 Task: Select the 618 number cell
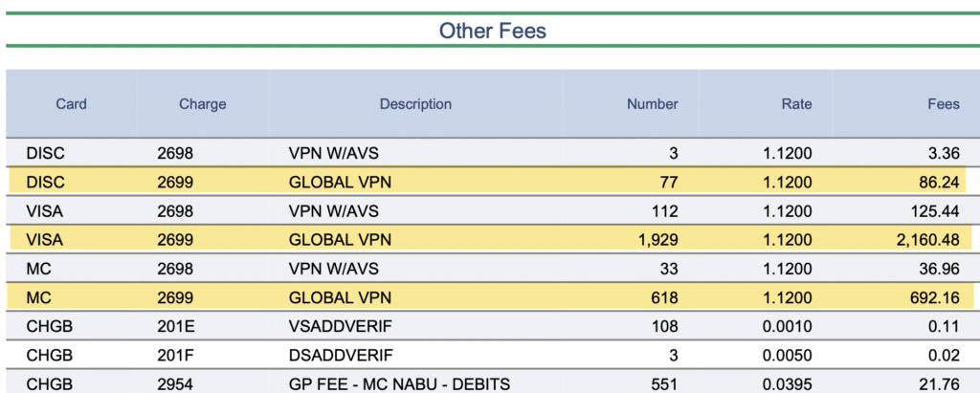[666, 297]
